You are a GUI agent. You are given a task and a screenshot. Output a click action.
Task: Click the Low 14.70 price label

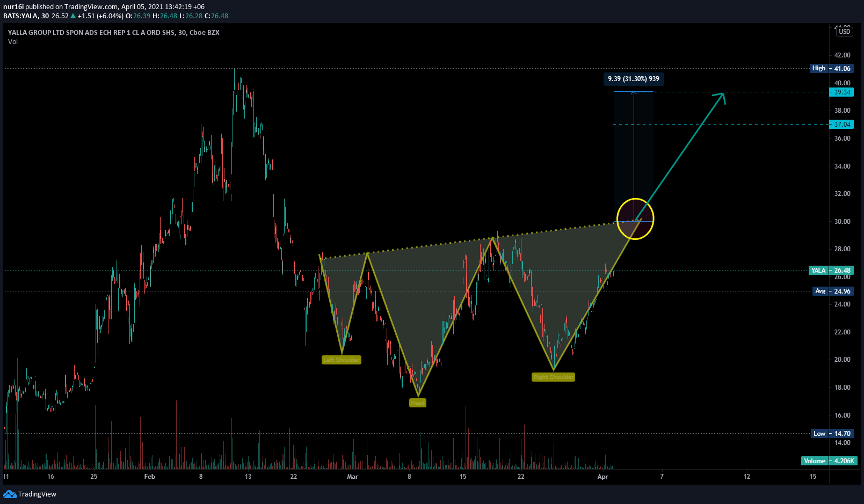832,433
